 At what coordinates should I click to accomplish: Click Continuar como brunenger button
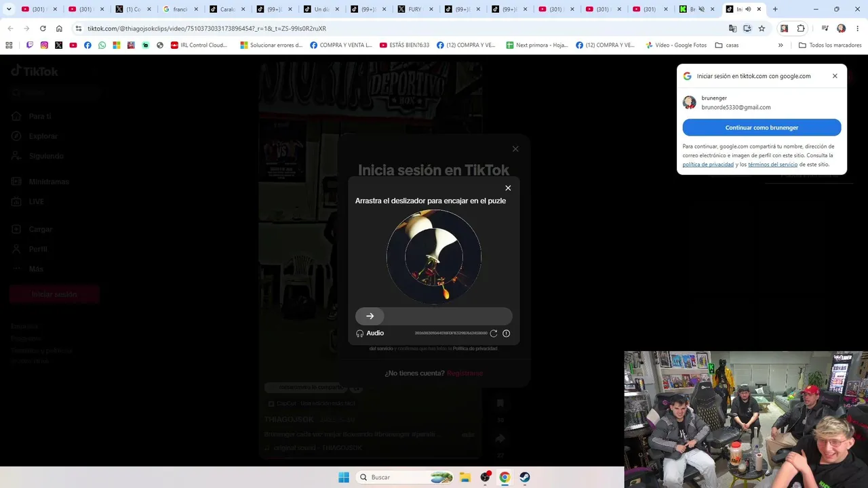tap(762, 127)
